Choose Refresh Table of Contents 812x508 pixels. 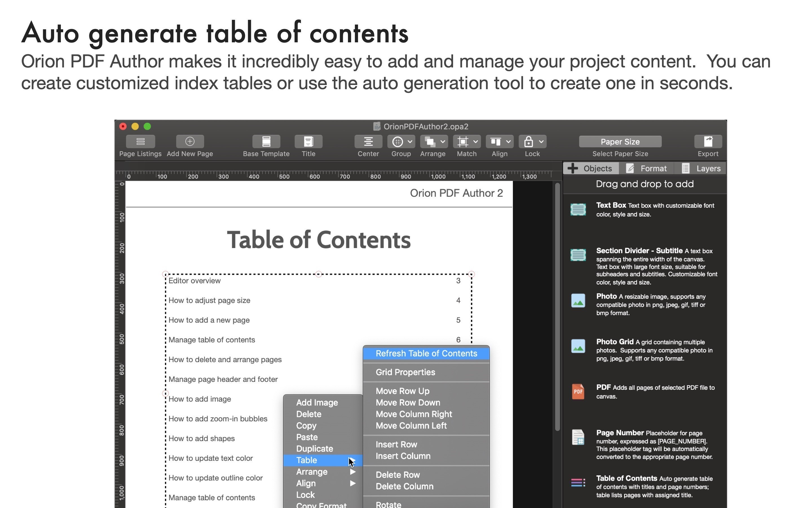coord(426,353)
